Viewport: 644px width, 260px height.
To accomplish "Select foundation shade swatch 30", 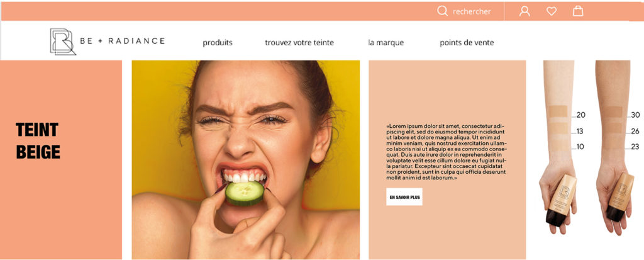I will coord(614,111).
